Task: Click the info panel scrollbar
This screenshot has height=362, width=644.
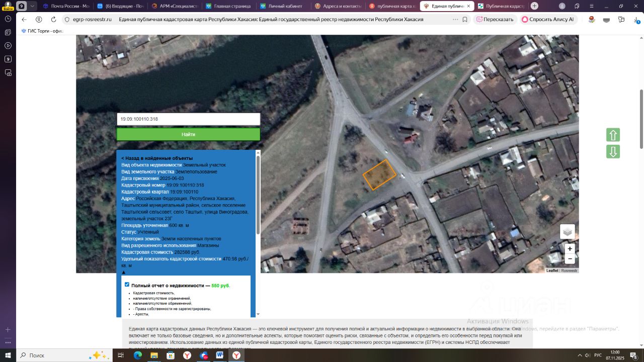Action: click(x=258, y=194)
